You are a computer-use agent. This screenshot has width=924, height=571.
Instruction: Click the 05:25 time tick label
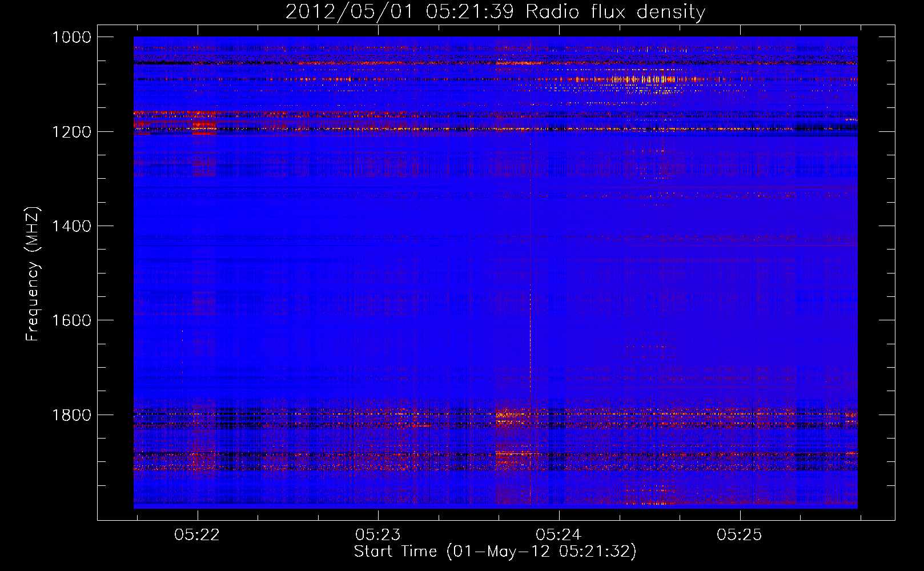740,534
